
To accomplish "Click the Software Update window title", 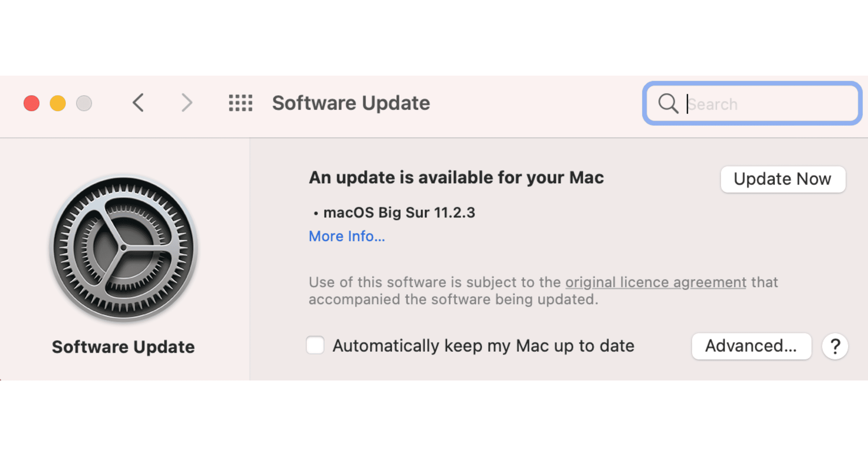I will 351,103.
